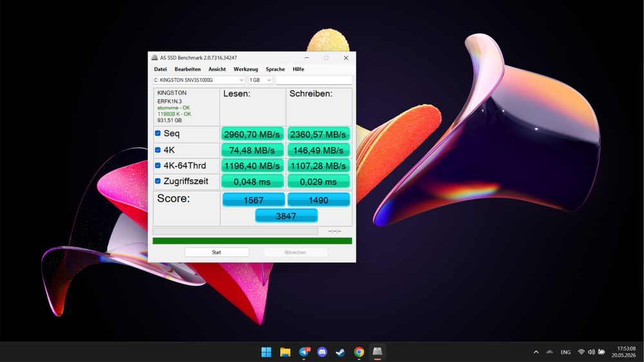This screenshot has width=644, height=362.
Task: Open the Windows Start menu
Action: pos(266,352)
